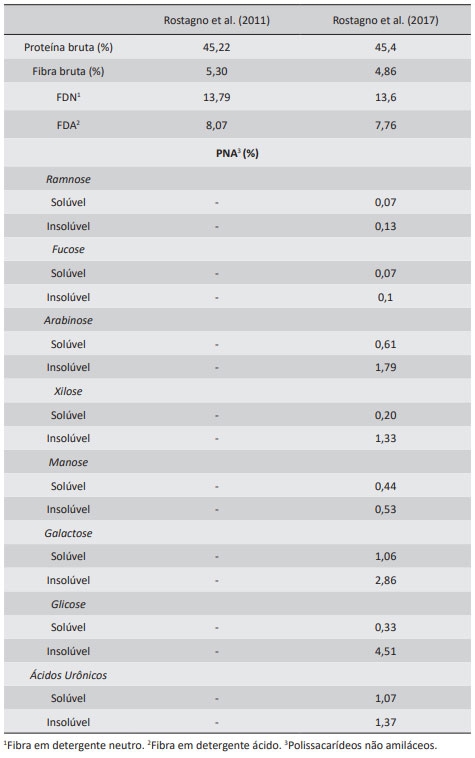Click the PNA (%) section heading

237,153
